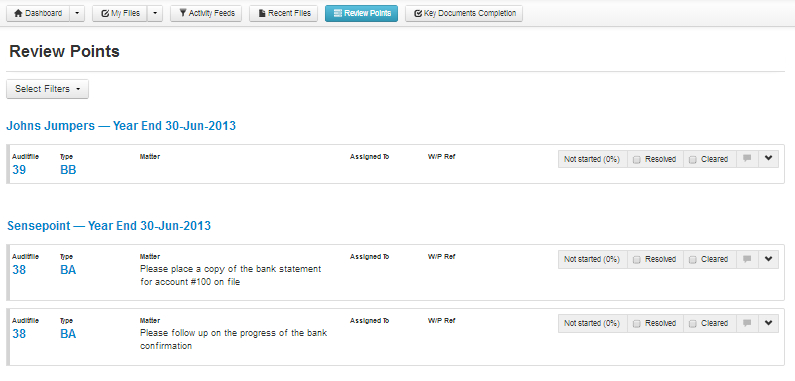Click Not started (0%) in bank confirmation row
Screen dimensions: 795x381
point(592,323)
